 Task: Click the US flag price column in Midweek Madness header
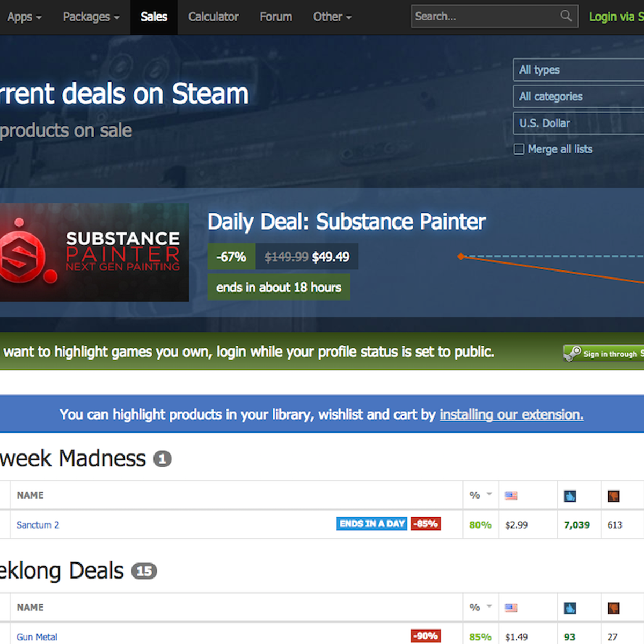511,496
